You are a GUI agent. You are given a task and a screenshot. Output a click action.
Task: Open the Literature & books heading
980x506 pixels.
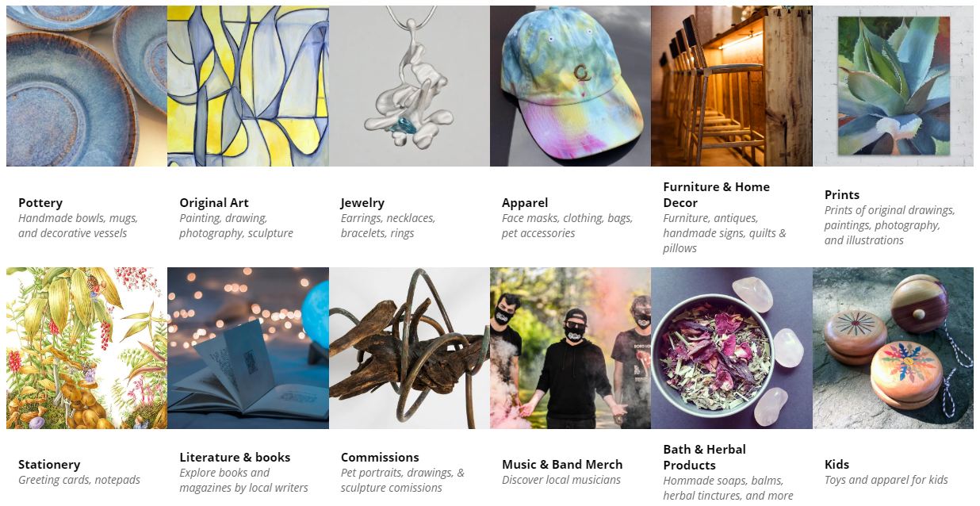[x=235, y=458]
